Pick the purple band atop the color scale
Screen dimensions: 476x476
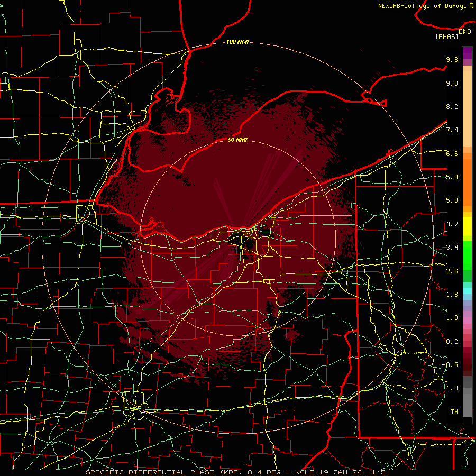(x=467, y=53)
